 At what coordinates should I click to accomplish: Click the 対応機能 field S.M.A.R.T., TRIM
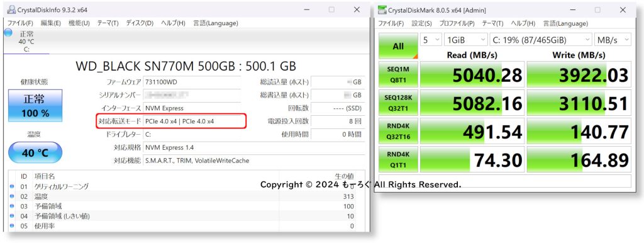pyautogui.click(x=253, y=161)
